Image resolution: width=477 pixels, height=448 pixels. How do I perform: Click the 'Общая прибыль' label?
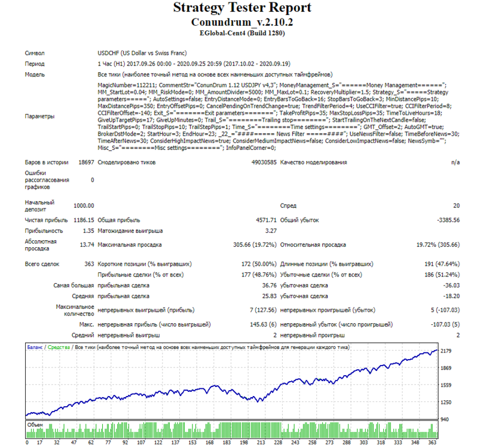(x=118, y=220)
